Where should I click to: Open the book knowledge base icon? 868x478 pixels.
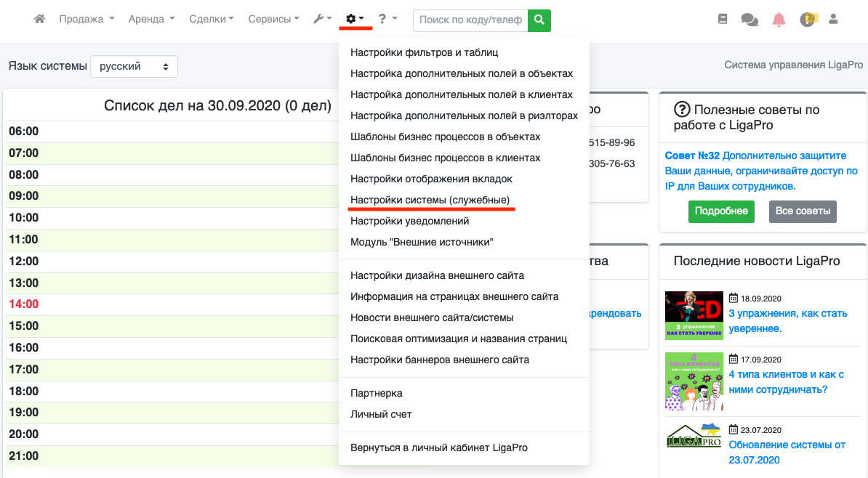(722, 20)
